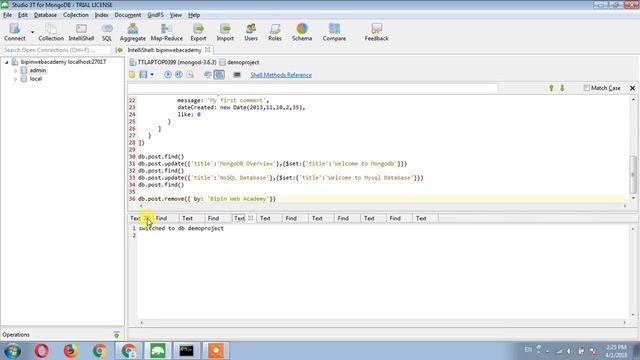Screen dimensions: 640x360
Task: Click the 'switched to db demoproject' output line
Action: 181,229
